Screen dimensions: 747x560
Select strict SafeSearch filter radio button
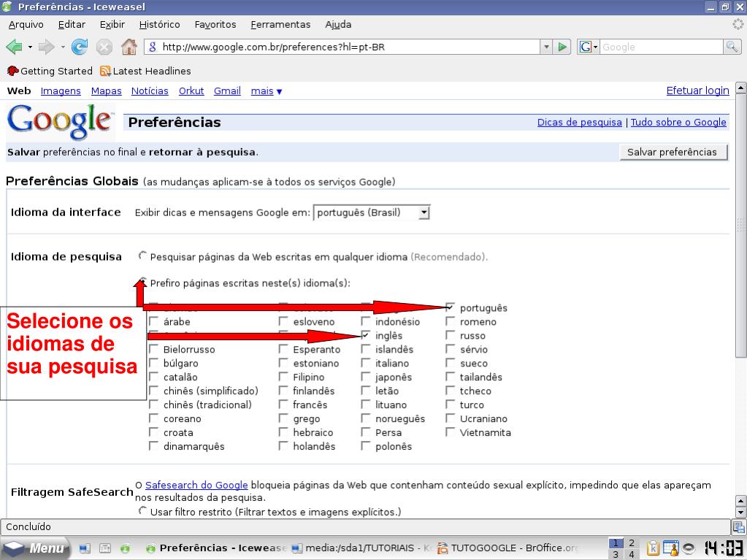[142, 511]
